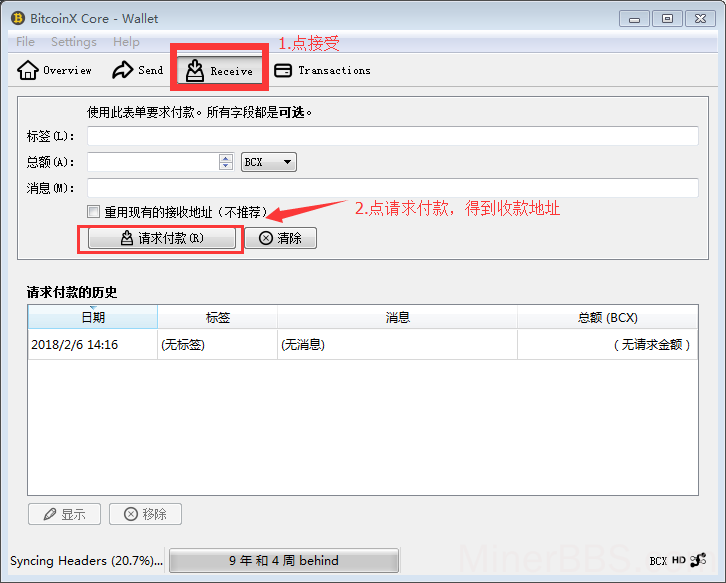Minimize the BitcoinX Core window
This screenshot has width=726, height=583.
[x=634, y=19]
